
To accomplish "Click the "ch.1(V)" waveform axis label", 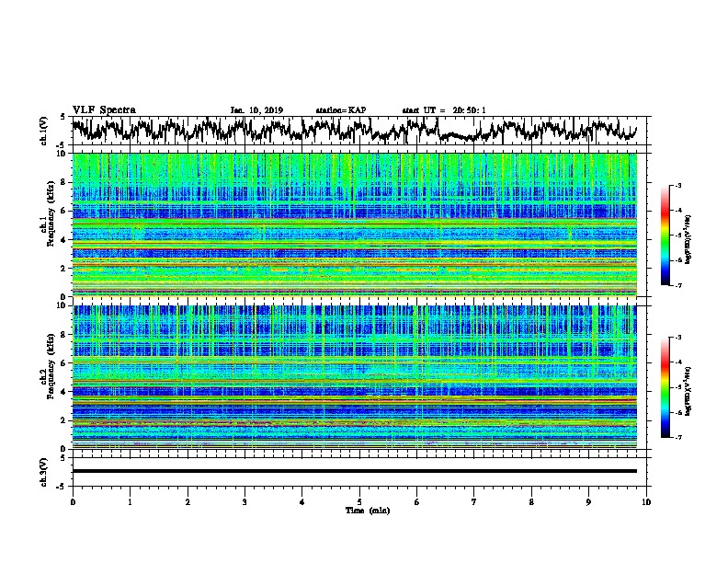I will click(x=43, y=131).
